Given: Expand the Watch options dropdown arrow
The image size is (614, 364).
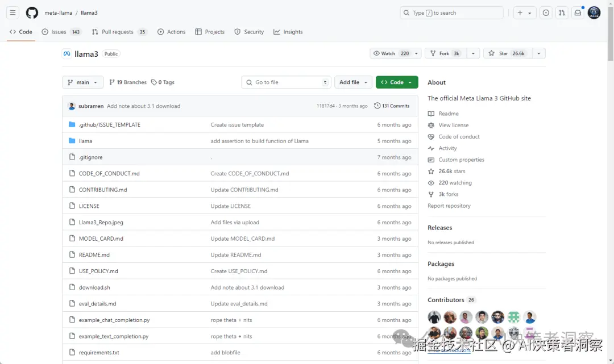Looking at the screenshot, I should point(416,53).
